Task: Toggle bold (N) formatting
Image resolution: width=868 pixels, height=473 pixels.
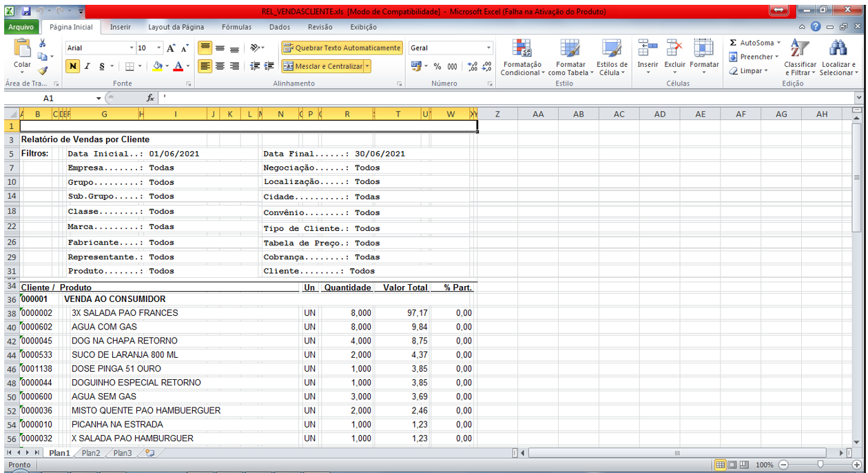Action: coord(73,66)
